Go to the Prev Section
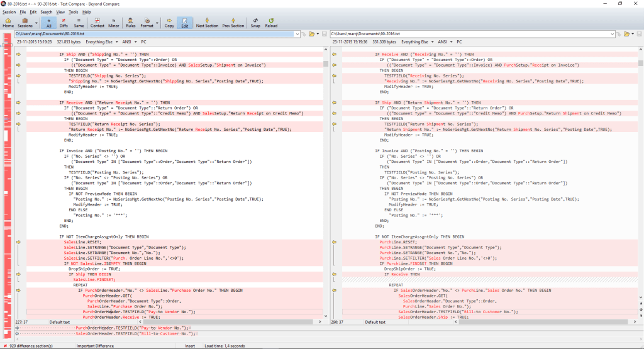Screen dimensions: 644x349 (233, 23)
